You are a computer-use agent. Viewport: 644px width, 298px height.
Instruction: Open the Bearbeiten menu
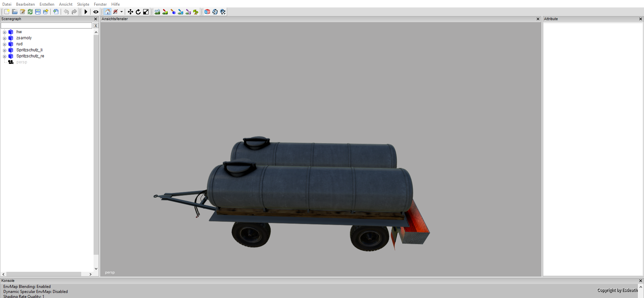pyautogui.click(x=25, y=4)
